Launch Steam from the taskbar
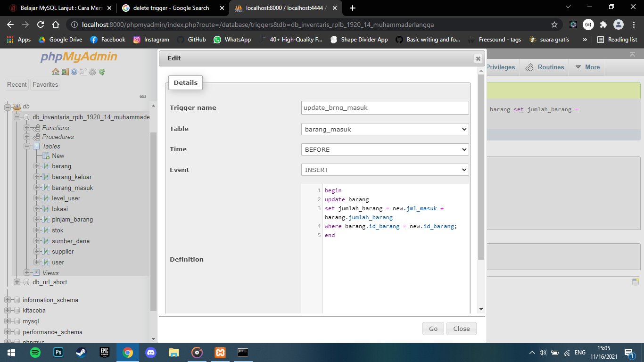 tap(82, 352)
